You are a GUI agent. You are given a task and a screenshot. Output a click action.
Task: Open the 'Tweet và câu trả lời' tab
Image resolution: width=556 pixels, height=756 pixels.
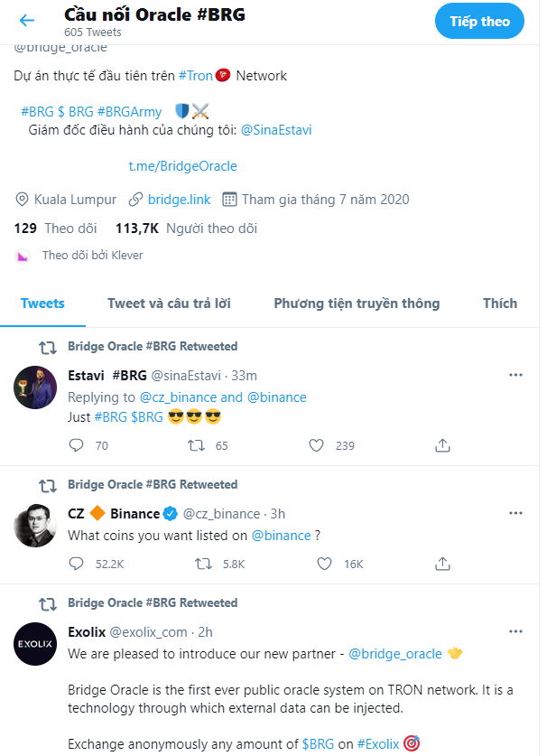[x=169, y=303]
